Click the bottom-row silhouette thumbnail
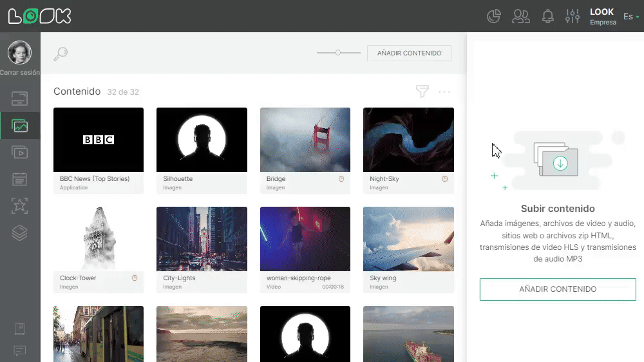 click(x=305, y=334)
